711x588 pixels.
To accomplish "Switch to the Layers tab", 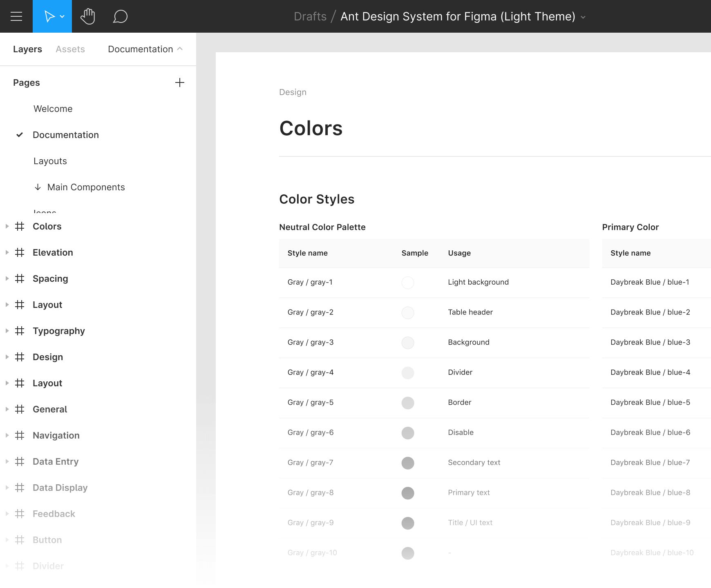I will tap(27, 49).
